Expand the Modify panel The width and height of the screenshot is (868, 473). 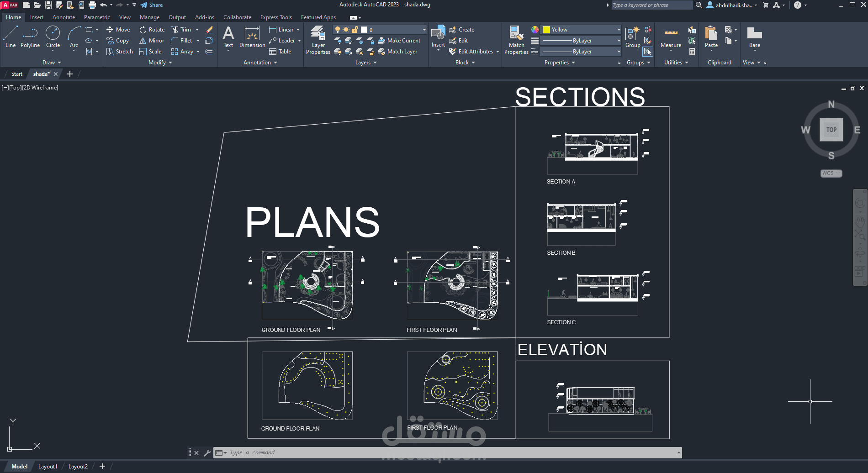(160, 63)
